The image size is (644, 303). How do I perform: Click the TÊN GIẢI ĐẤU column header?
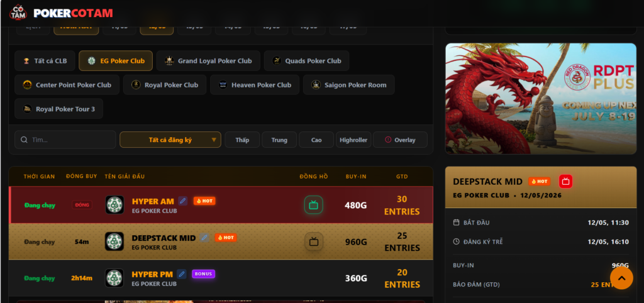pyautogui.click(x=125, y=177)
